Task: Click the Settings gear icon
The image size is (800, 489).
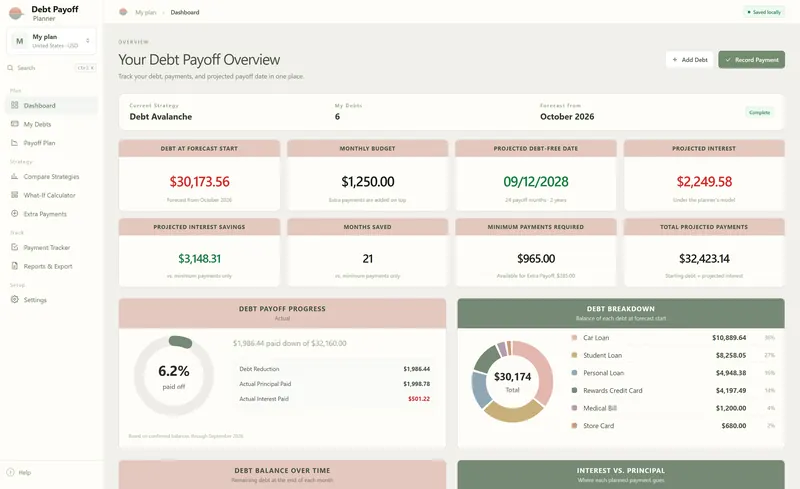Action: [14, 300]
